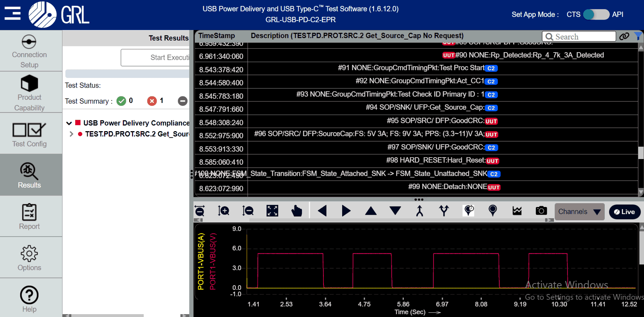Collapse USB Power Delivery Compliance tree node

point(69,123)
